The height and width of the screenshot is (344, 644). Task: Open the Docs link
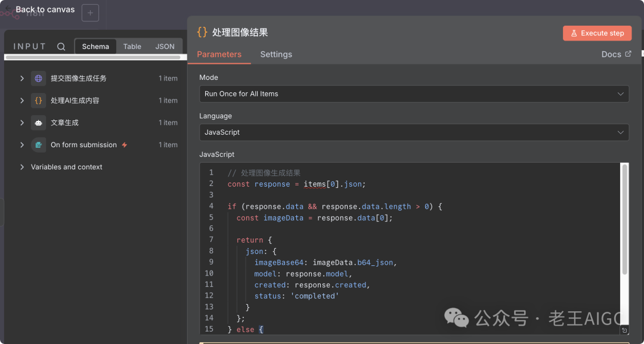pos(616,54)
